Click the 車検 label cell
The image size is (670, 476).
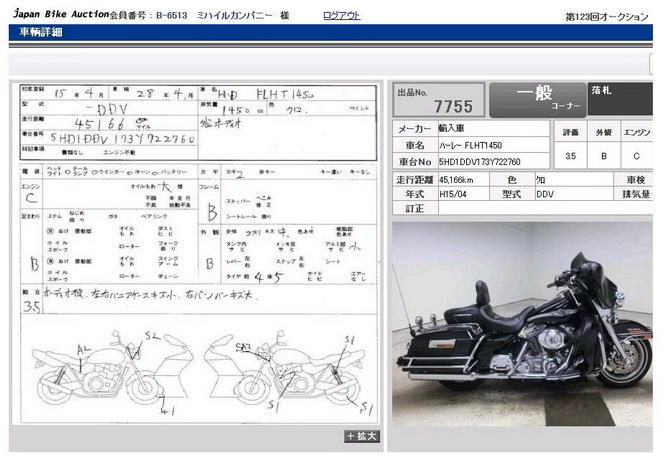634,180
